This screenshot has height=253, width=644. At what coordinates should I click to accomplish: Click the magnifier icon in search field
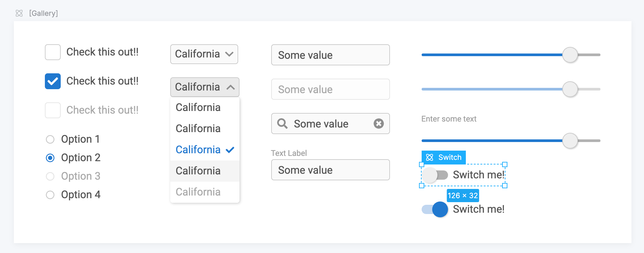(x=282, y=124)
